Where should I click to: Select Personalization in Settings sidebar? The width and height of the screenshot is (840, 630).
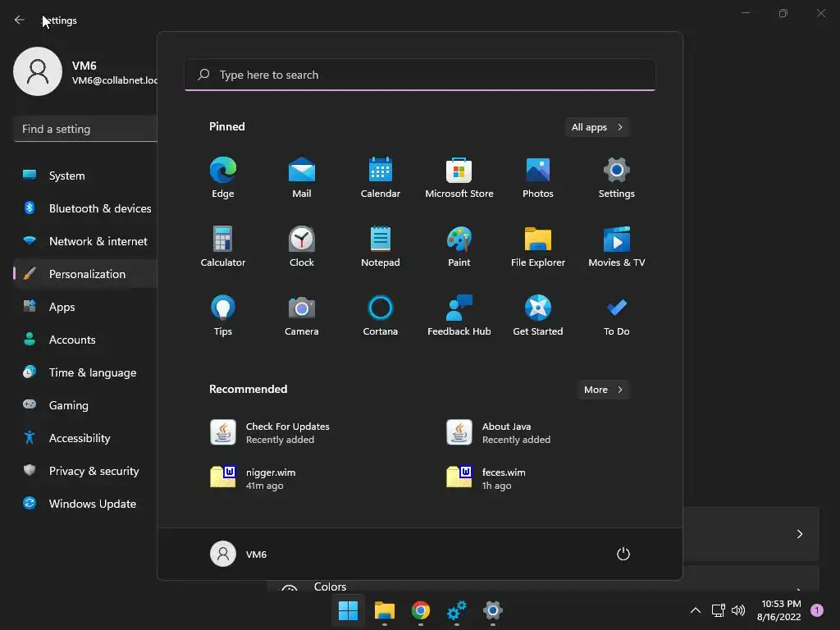85,274
